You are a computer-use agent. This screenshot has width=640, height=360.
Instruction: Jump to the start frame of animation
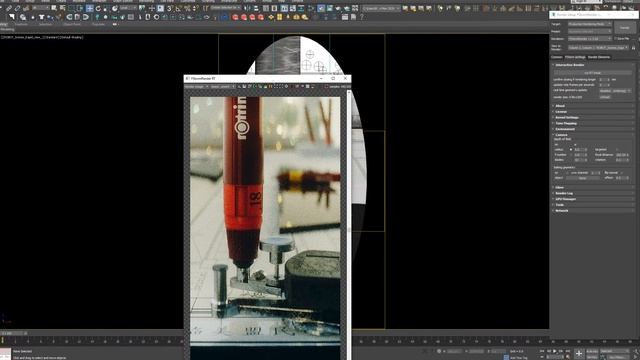pos(542,351)
